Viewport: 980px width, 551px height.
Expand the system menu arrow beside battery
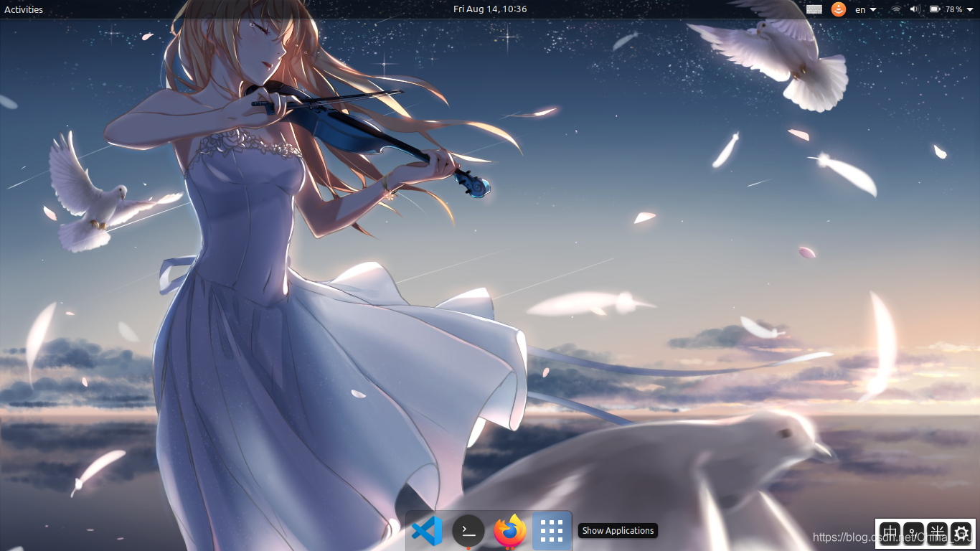(x=970, y=9)
